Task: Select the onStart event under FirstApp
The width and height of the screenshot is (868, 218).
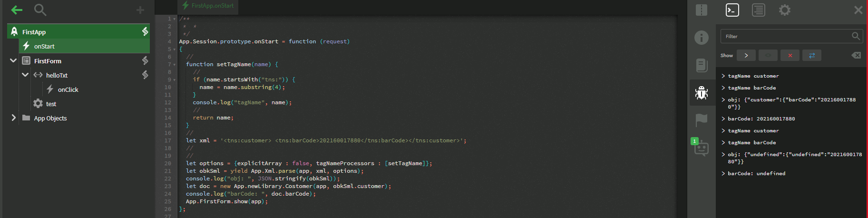Action: (x=84, y=46)
